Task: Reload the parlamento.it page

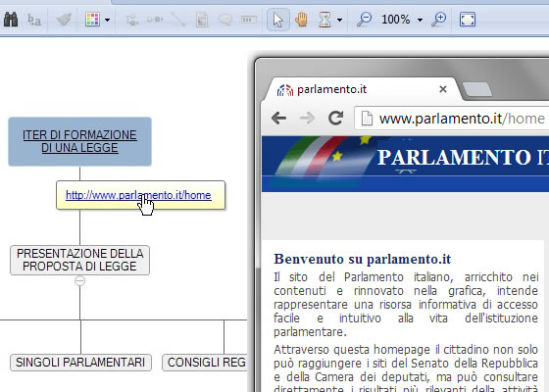Action: tap(335, 119)
